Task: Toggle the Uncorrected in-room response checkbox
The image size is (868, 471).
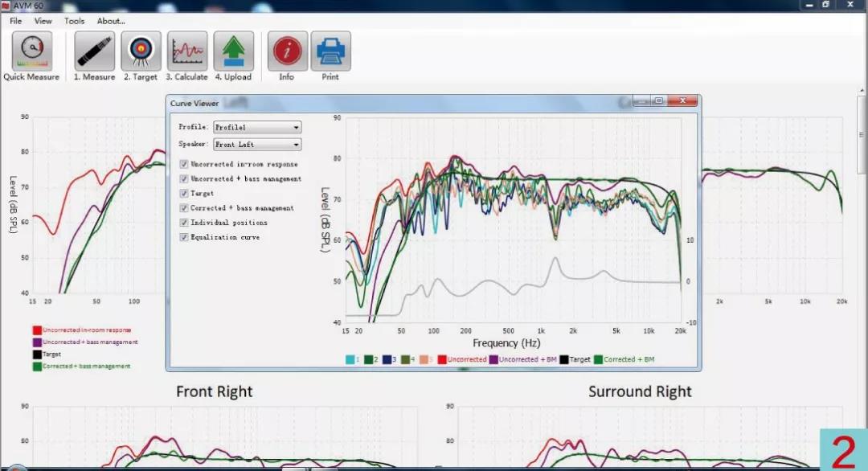Action: pos(184,165)
